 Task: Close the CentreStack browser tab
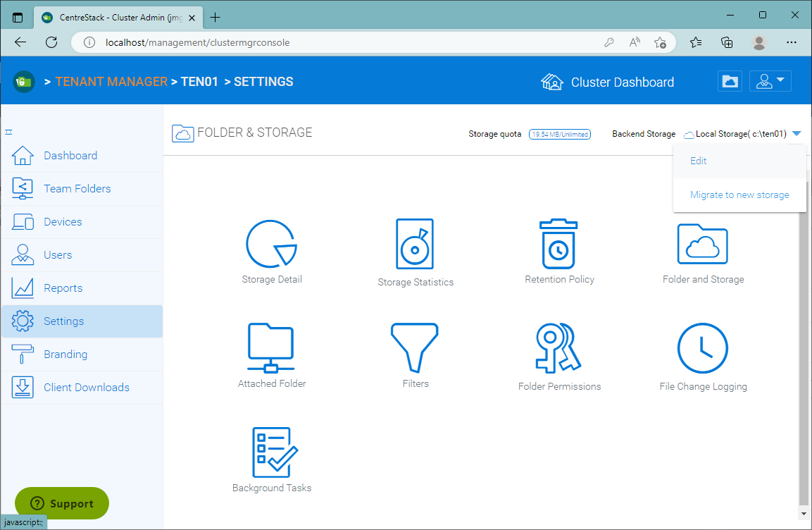coord(192,18)
